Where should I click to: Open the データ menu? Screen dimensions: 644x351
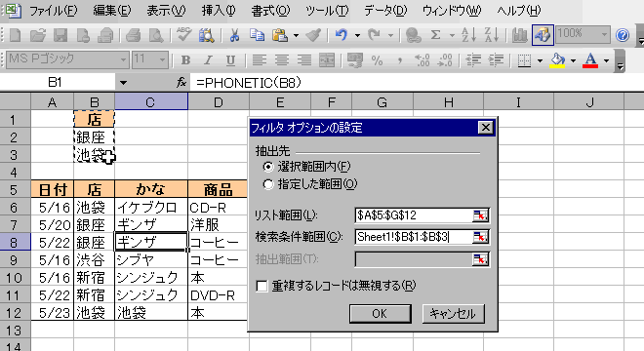click(385, 11)
